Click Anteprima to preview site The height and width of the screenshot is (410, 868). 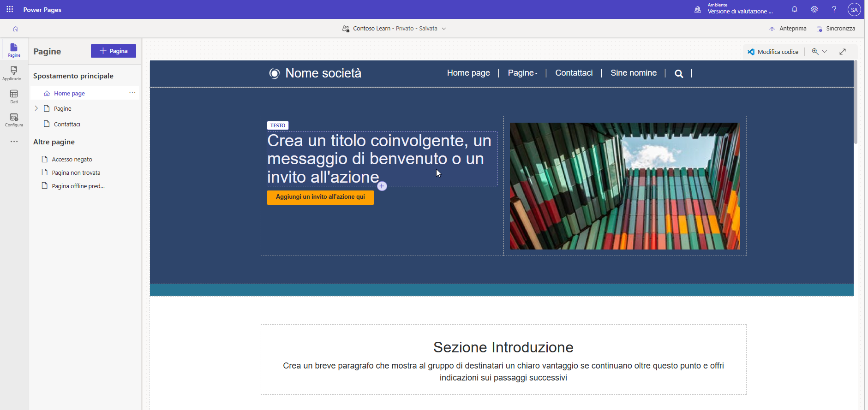tap(788, 29)
